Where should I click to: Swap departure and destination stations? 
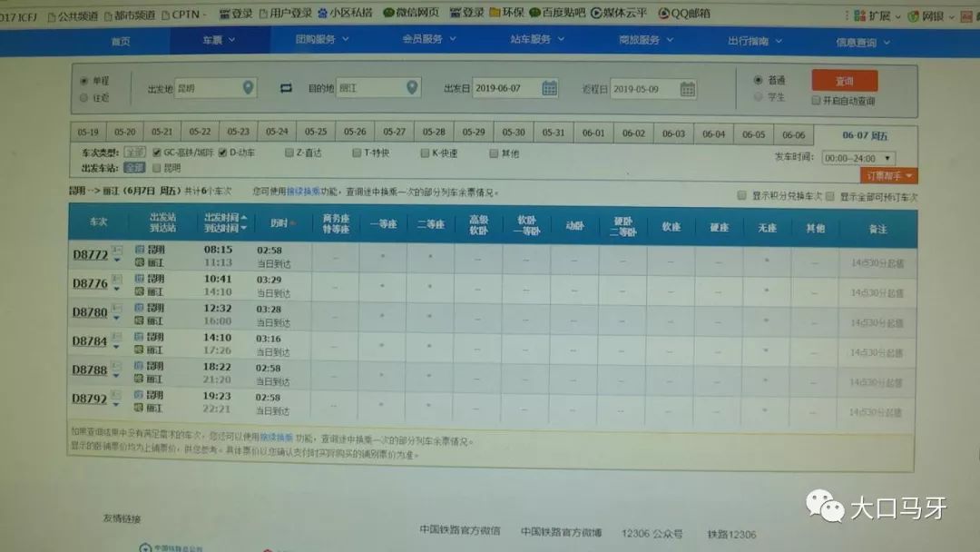286,88
